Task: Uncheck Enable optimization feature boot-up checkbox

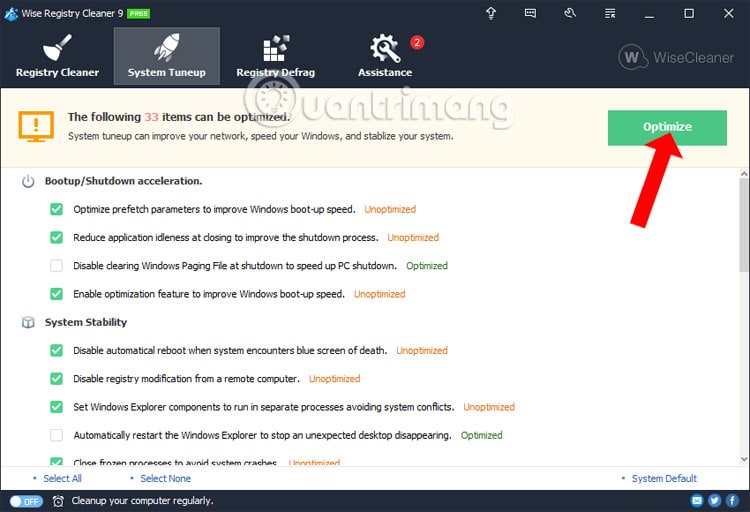Action: coord(56,294)
